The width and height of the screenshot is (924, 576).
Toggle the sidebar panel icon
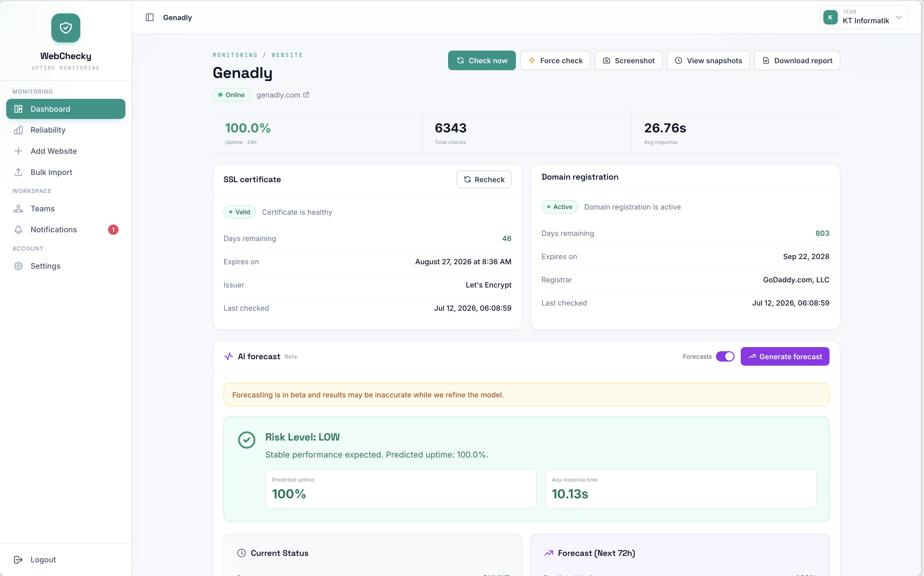tap(149, 18)
